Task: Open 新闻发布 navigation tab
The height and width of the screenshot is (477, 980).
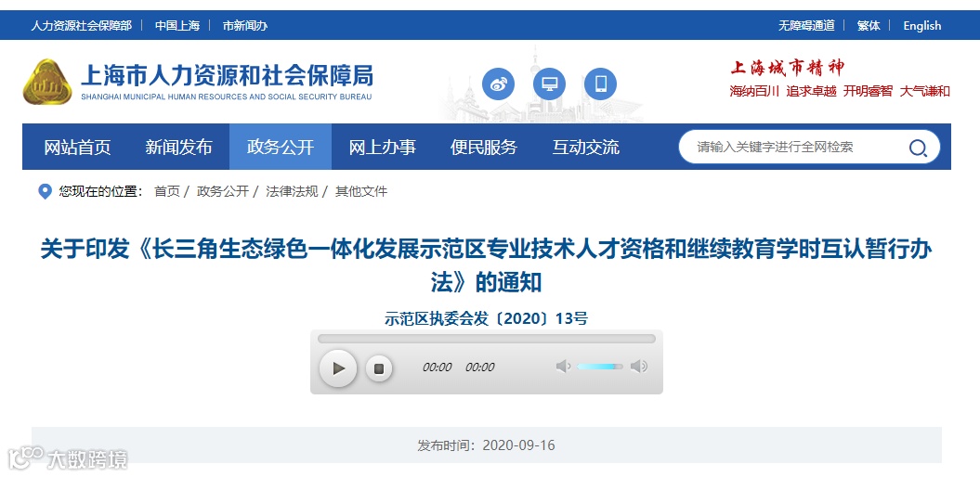Action: [178, 147]
